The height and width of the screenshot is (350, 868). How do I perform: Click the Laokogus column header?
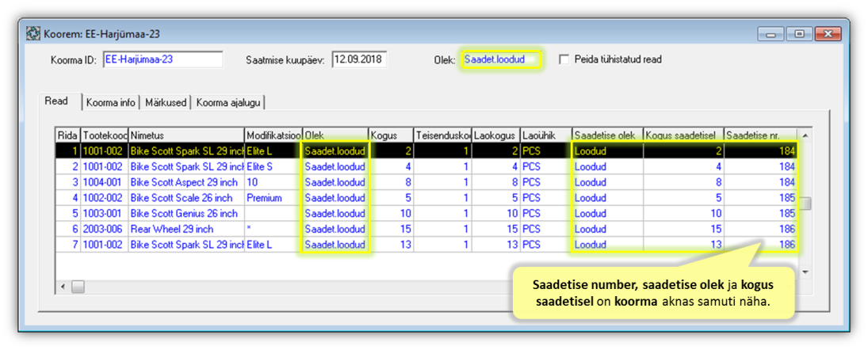tap(496, 135)
